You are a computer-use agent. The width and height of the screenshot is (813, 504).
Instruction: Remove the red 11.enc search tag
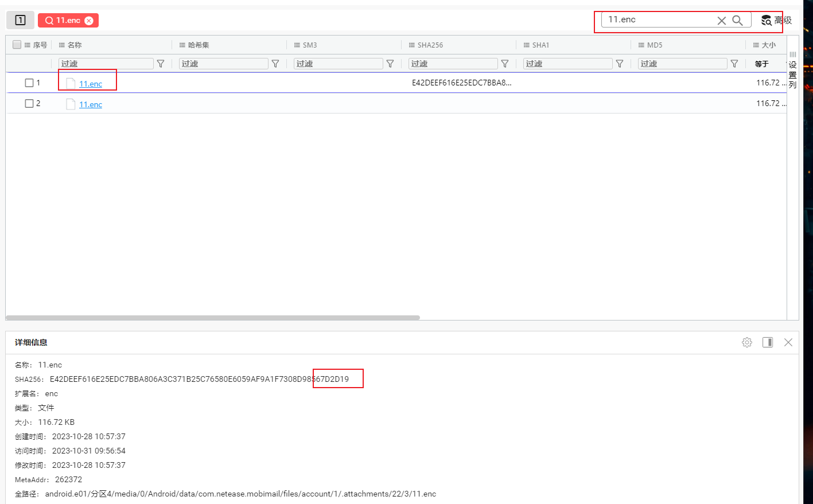point(89,21)
